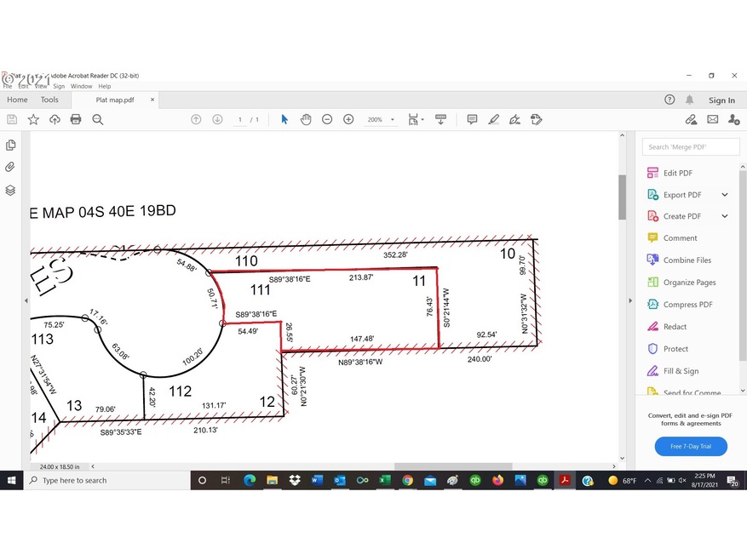Expand the Export PDF options chevron
This screenshot has width=747, height=560.
(x=725, y=195)
